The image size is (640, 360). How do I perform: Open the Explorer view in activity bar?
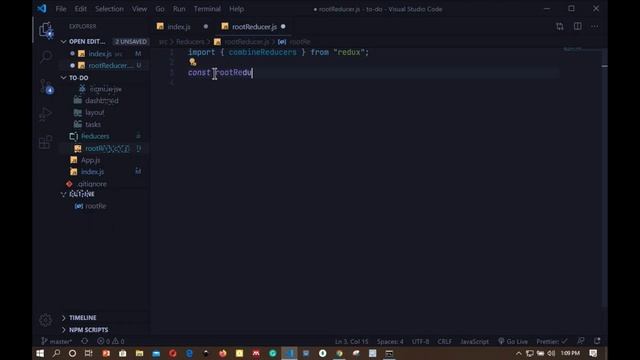[46, 30]
